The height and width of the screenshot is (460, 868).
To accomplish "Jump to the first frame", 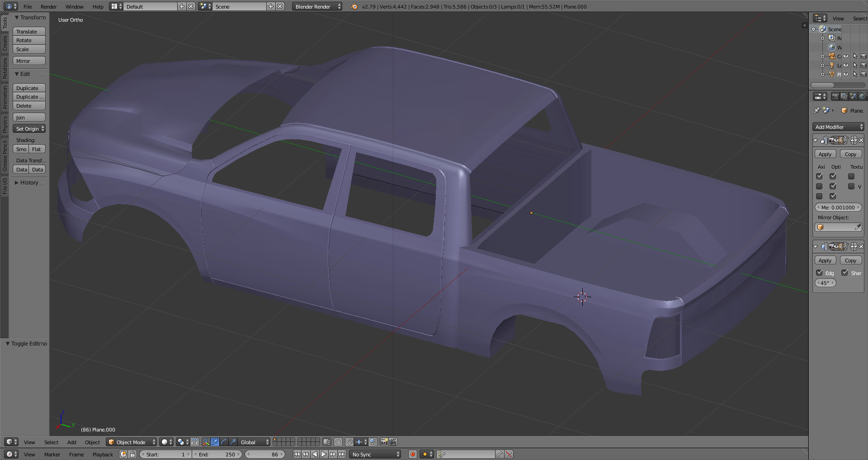I will tap(297, 454).
